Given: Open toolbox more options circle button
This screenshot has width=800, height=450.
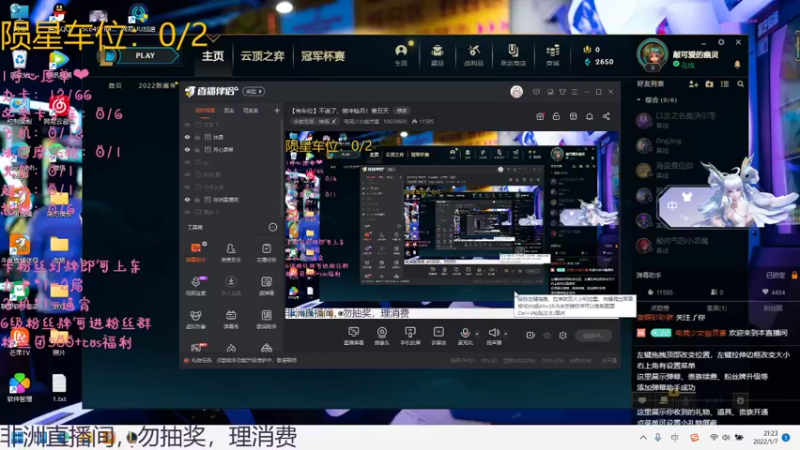Looking at the screenshot, I should pos(272,228).
